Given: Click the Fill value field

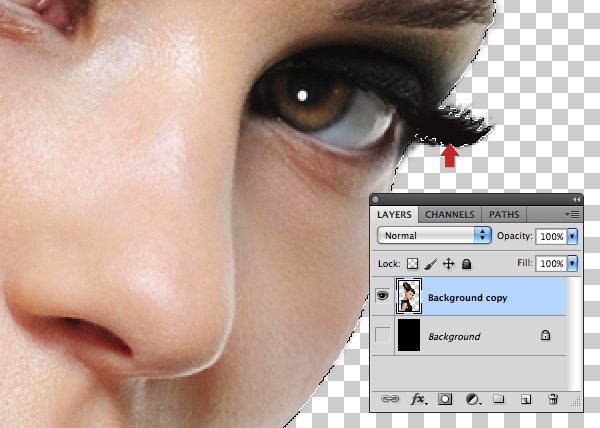Looking at the screenshot, I should point(551,264).
